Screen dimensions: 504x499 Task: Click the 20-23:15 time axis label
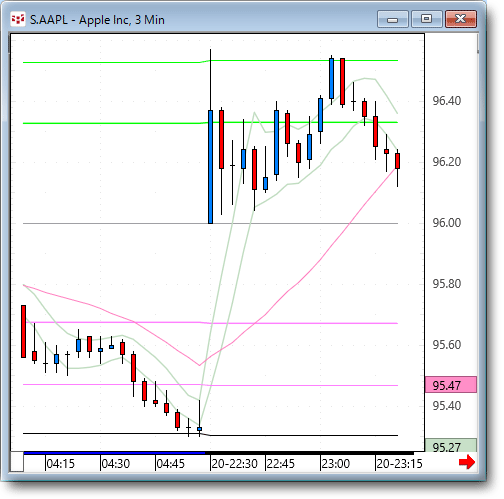[399, 464]
